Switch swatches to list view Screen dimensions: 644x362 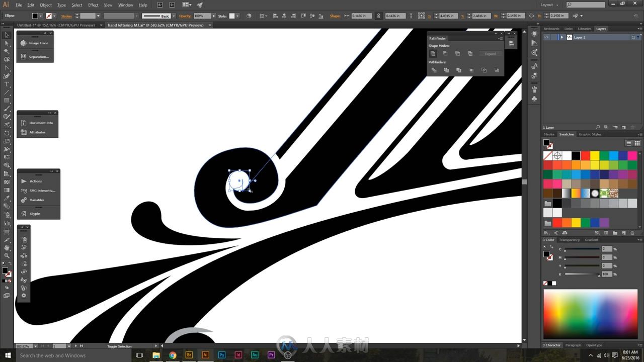tap(629, 143)
